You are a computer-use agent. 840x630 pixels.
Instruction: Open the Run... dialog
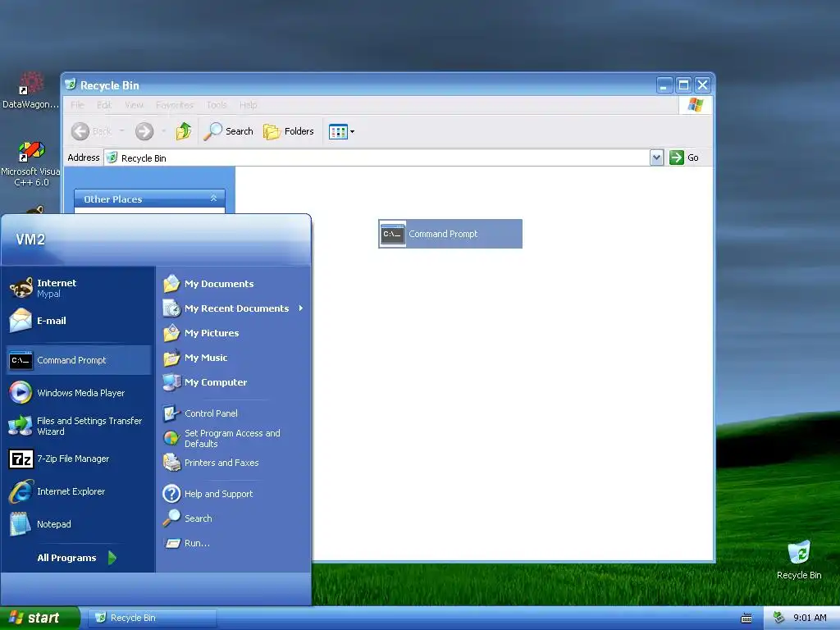(x=233, y=543)
